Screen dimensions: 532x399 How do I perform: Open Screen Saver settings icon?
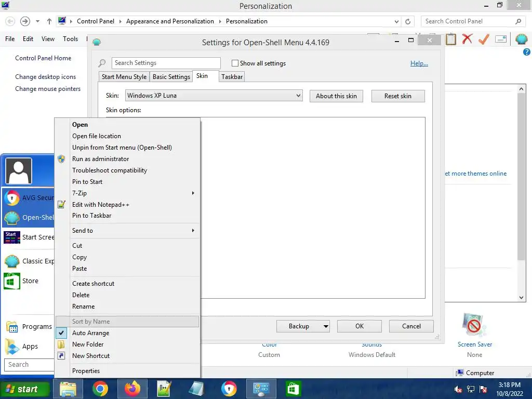pos(474,326)
